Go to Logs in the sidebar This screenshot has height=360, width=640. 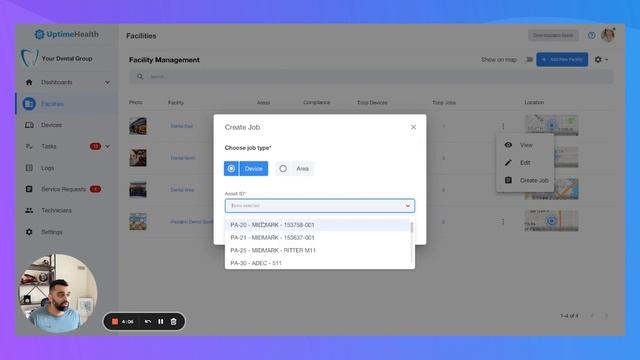(47, 168)
